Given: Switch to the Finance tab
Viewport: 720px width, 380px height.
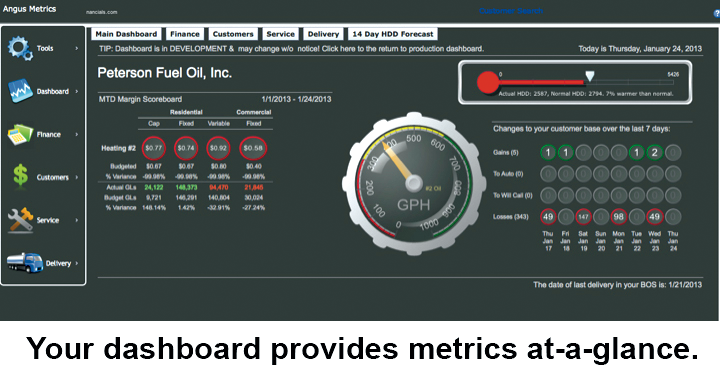Looking at the screenshot, I should (185, 34).
